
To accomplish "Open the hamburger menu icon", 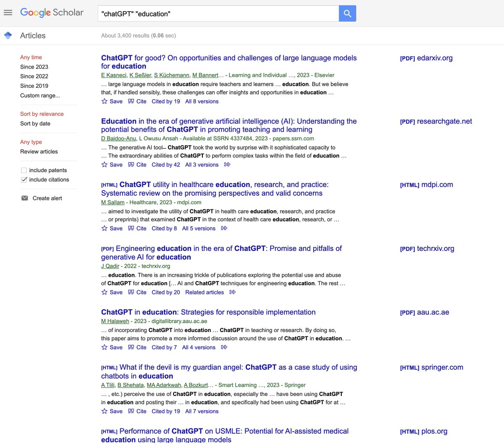I will tap(8, 13).
